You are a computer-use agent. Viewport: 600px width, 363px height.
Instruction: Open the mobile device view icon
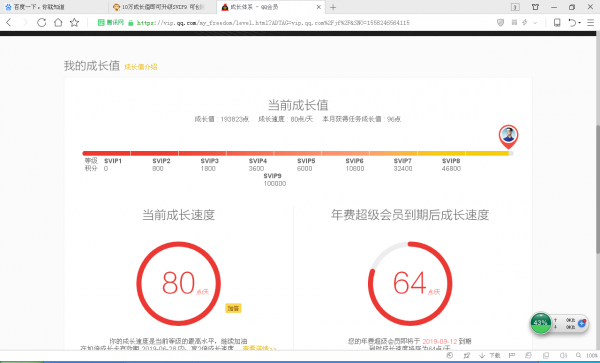557,23
